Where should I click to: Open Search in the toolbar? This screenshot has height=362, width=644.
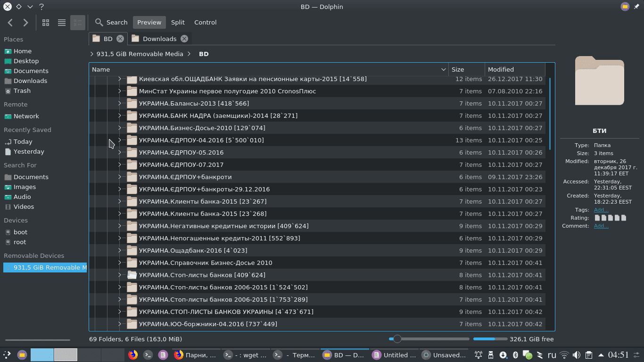point(111,22)
